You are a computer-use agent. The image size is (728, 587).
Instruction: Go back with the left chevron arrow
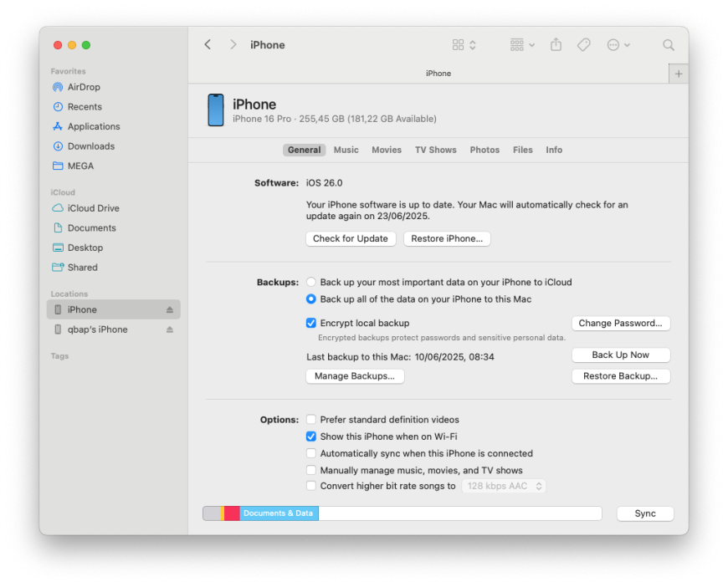[208, 44]
